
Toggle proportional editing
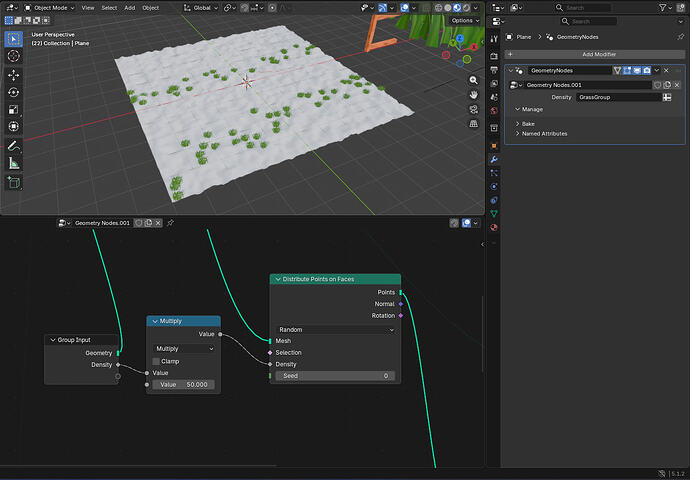coord(272,8)
